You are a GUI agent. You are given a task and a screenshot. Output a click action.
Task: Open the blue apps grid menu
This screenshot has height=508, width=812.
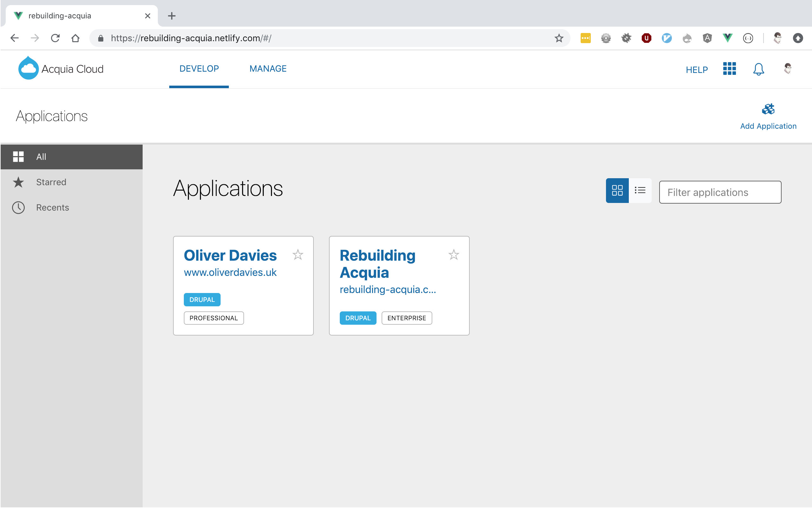click(x=729, y=69)
